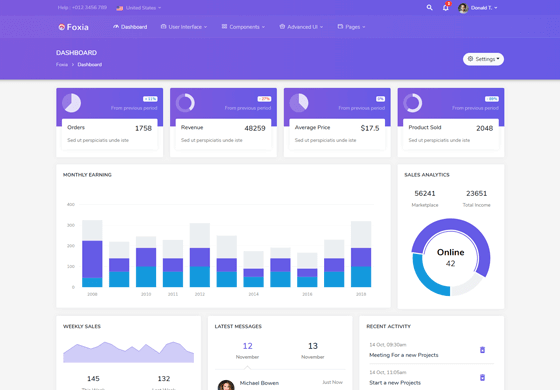This screenshot has width=560, height=390.
Task: Click the Online 42 label in donut
Action: (x=451, y=258)
